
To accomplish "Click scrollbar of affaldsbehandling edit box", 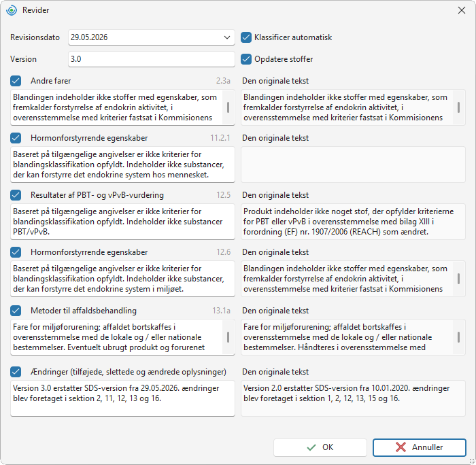I will click(228, 337).
